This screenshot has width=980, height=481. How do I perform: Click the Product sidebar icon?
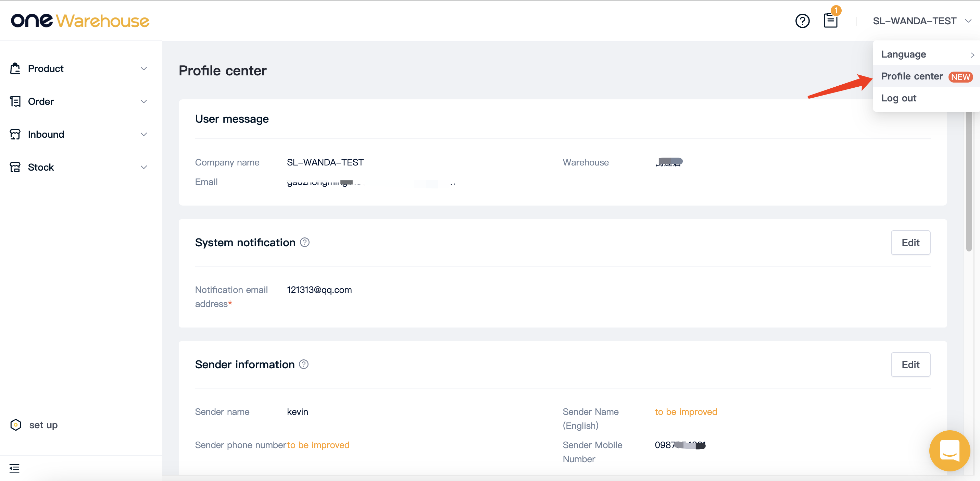tap(15, 69)
